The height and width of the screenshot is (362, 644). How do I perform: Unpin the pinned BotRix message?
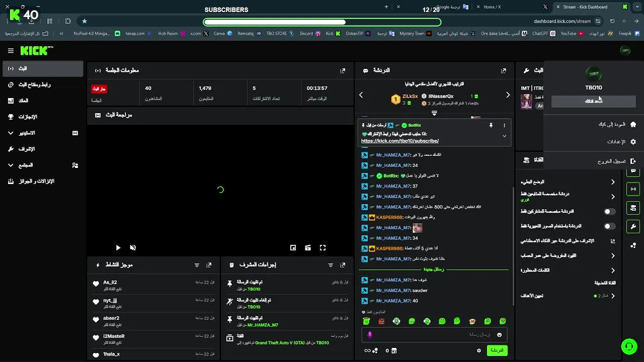point(491,125)
